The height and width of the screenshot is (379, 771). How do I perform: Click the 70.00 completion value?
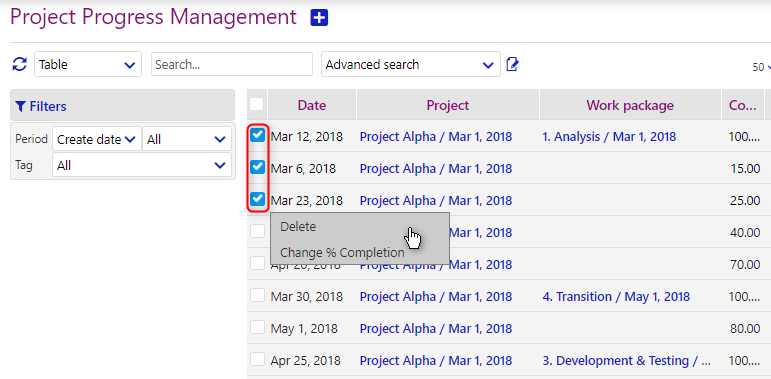745,264
